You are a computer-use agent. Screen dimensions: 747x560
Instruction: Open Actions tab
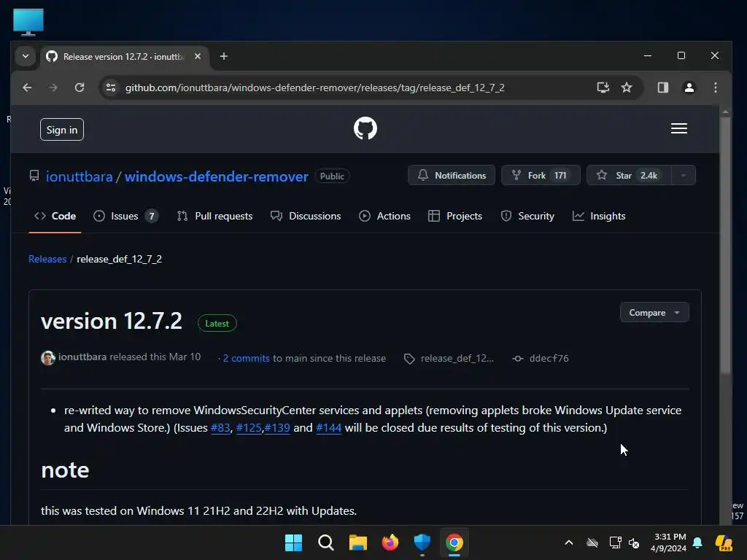[x=384, y=216]
